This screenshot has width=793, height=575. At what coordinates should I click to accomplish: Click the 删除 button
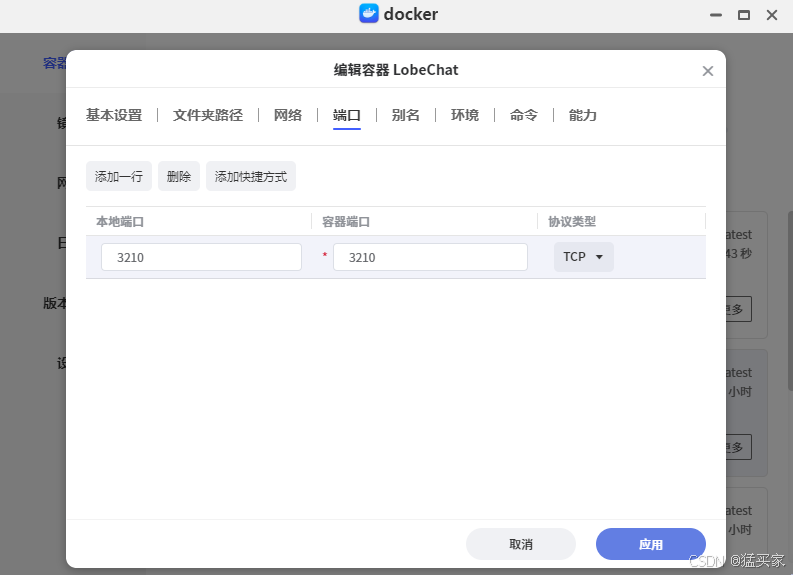179,176
